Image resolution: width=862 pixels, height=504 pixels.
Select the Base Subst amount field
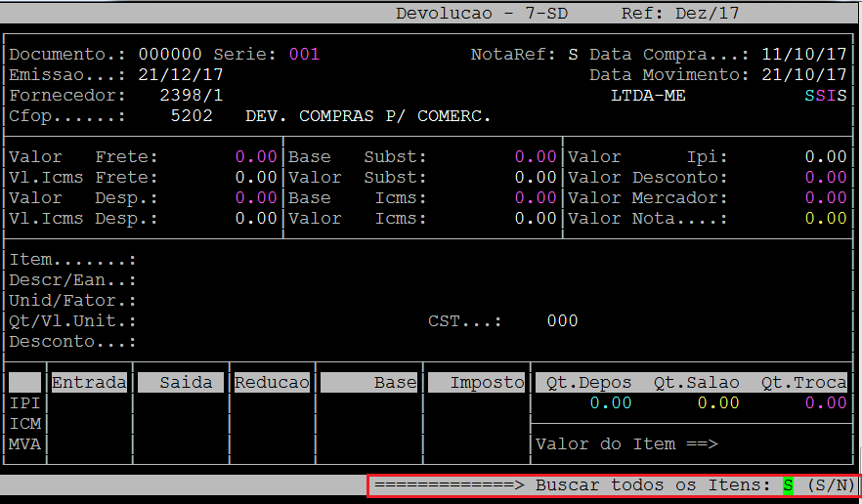(x=535, y=157)
